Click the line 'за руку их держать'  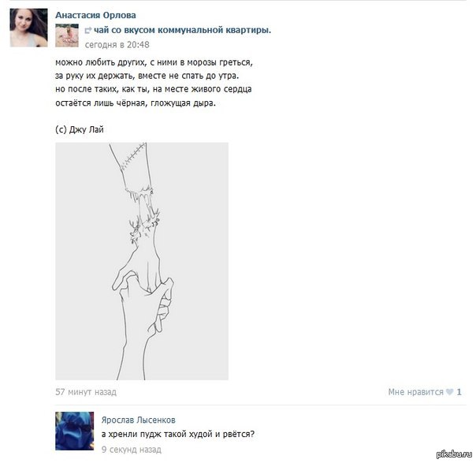pos(147,76)
